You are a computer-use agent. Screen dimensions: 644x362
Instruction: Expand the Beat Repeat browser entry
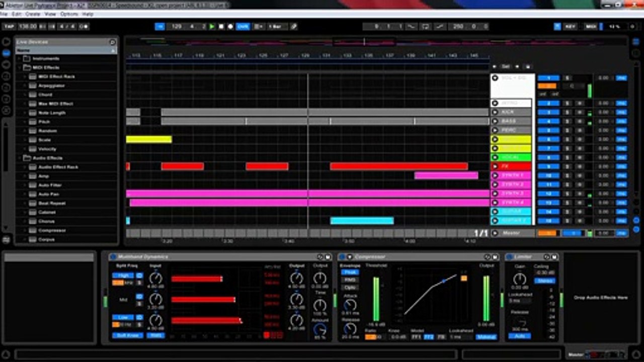tap(25, 204)
